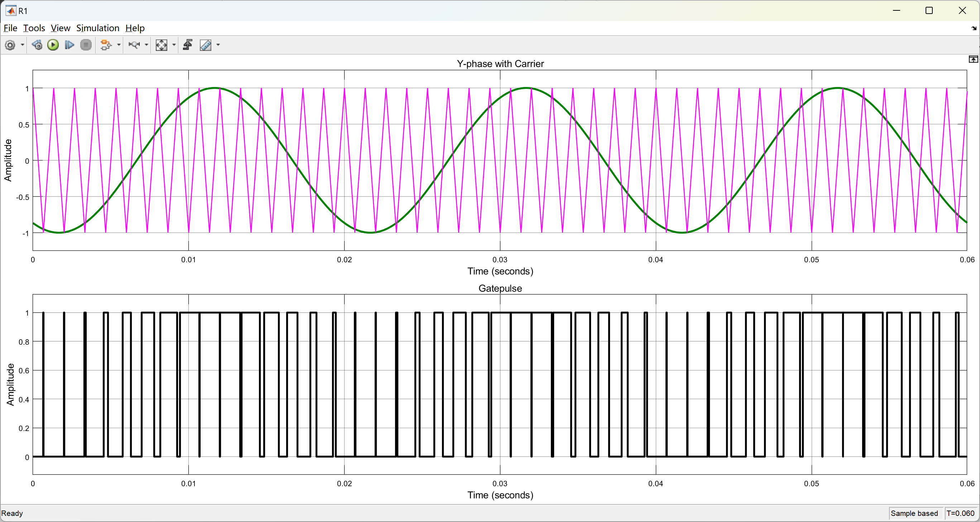Click the dock scope arrow icon

(x=974, y=28)
